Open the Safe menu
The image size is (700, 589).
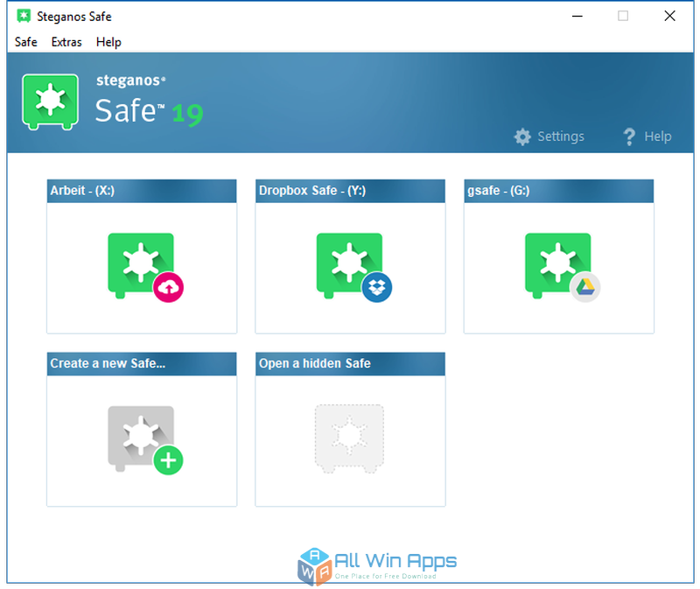pyautogui.click(x=26, y=42)
